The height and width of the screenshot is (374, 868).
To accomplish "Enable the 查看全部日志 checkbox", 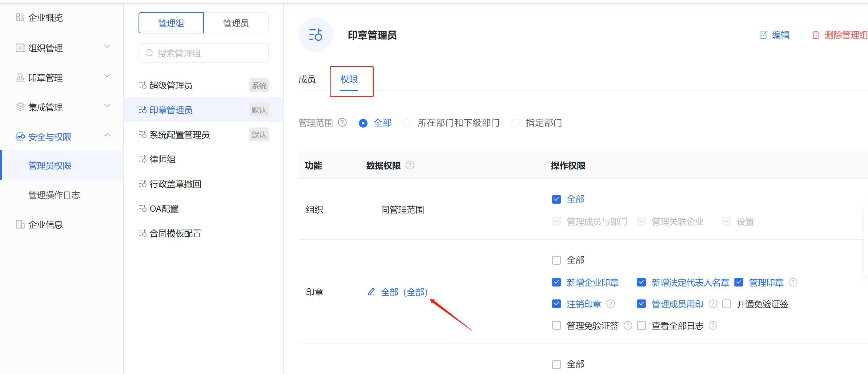I will 641,325.
